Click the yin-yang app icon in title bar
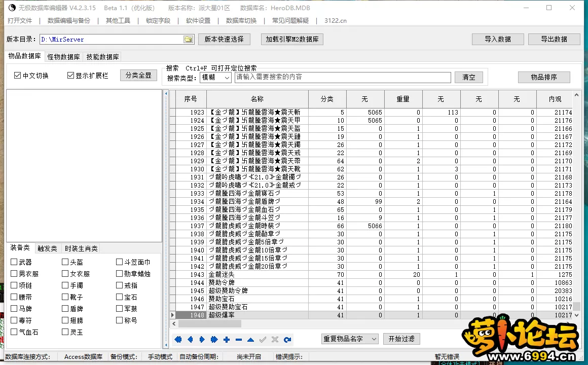The image size is (588, 365). click(x=12, y=8)
